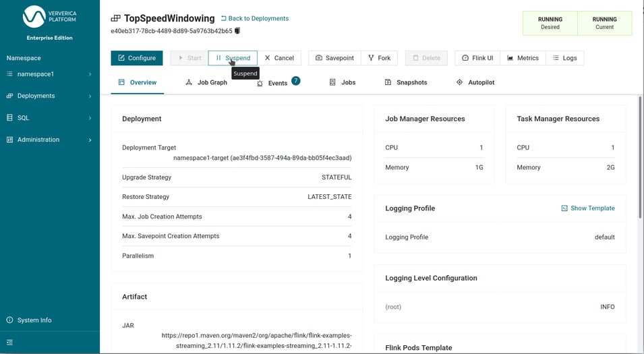Screen dimensions: 644x354
Task: Click the System Info icon
Action: coord(9,320)
